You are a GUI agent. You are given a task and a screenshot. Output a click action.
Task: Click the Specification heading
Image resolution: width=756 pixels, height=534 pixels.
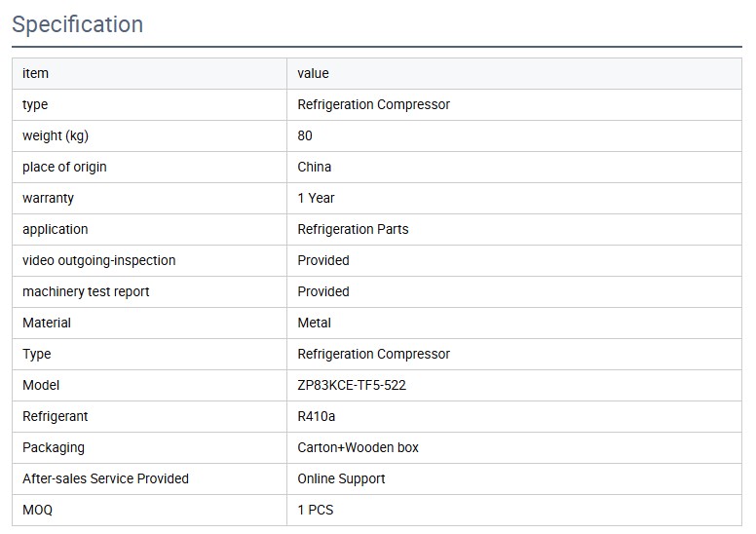(77, 24)
